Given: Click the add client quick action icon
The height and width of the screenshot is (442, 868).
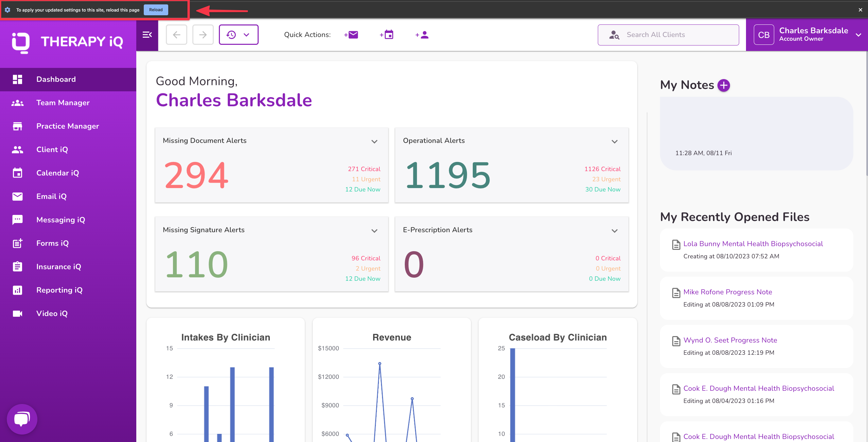Looking at the screenshot, I should pos(422,35).
